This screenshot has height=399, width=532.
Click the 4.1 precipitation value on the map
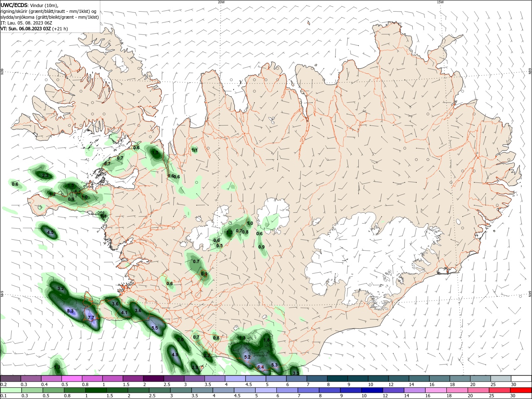[124, 313]
